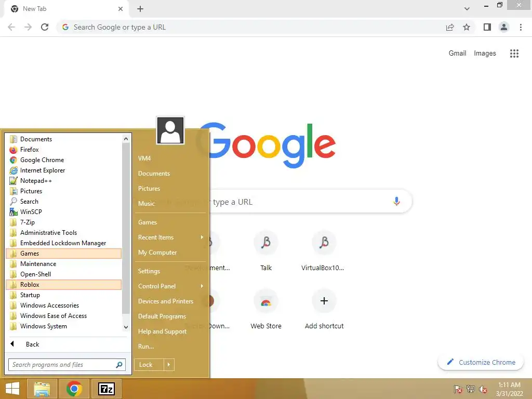Image resolution: width=532 pixels, height=399 pixels.
Task: Click Customize Chrome button
Action: tap(481, 362)
